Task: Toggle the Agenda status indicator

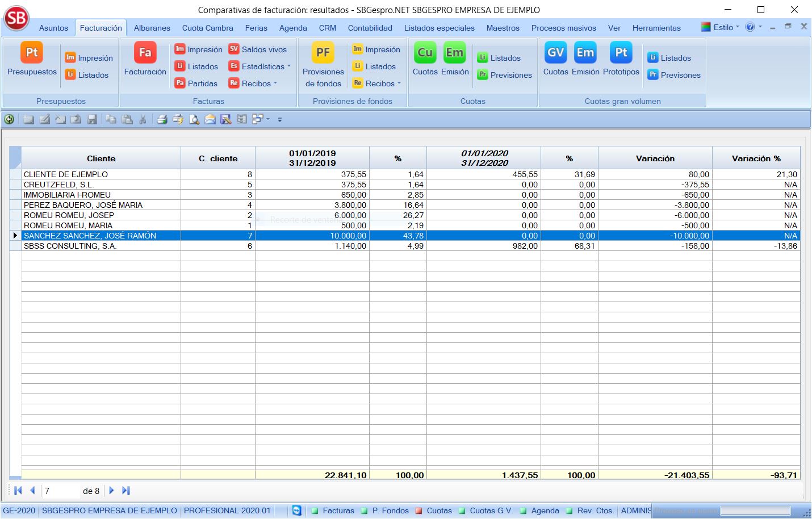Action: (x=523, y=510)
